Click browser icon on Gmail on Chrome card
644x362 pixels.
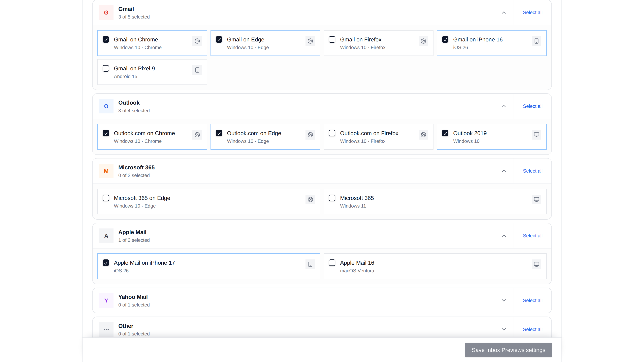(197, 41)
